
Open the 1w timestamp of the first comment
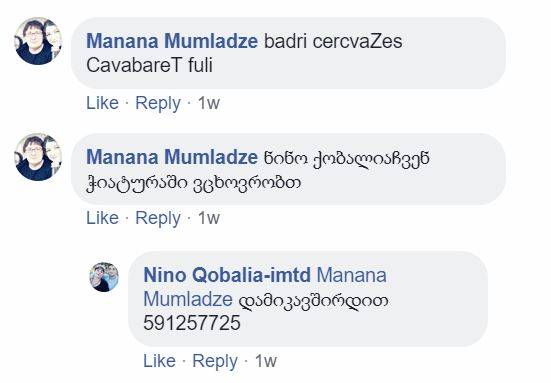[209, 103]
